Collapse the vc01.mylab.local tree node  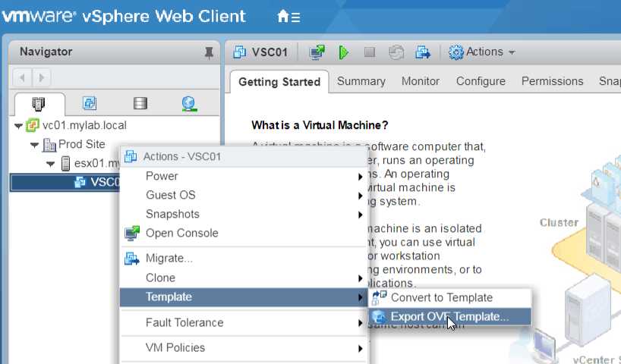(x=18, y=125)
